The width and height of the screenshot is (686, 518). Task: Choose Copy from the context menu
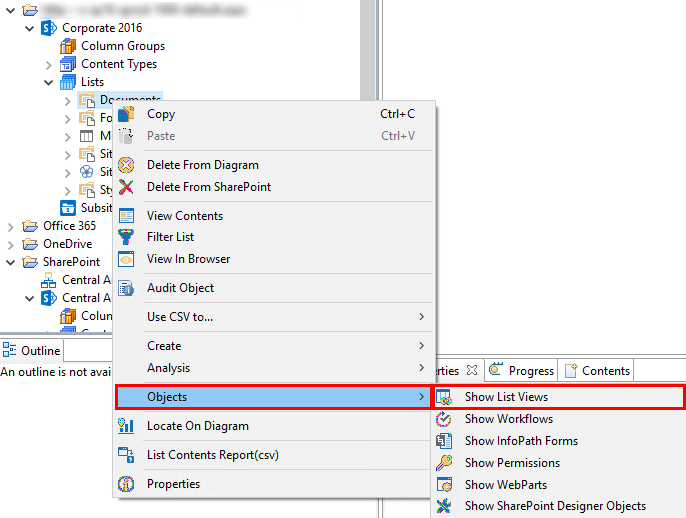pyautogui.click(x=274, y=114)
